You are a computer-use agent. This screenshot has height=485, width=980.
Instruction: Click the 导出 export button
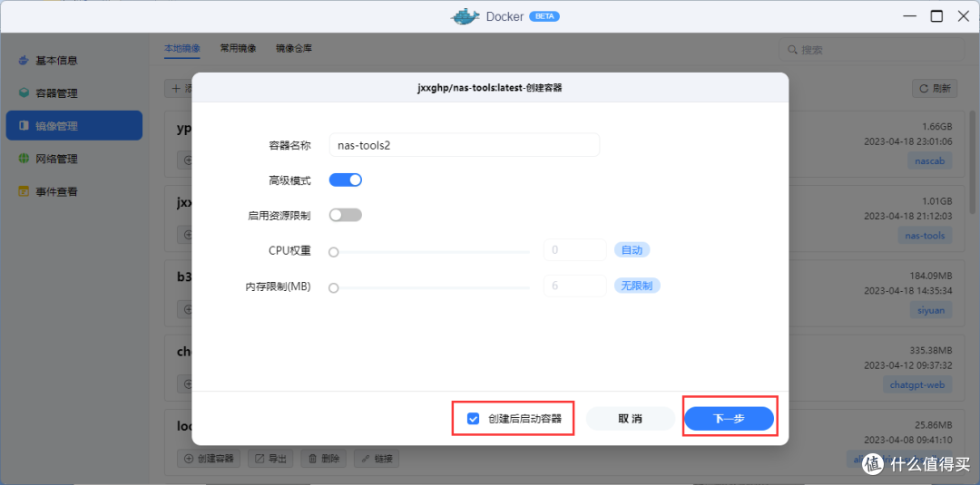(270, 459)
